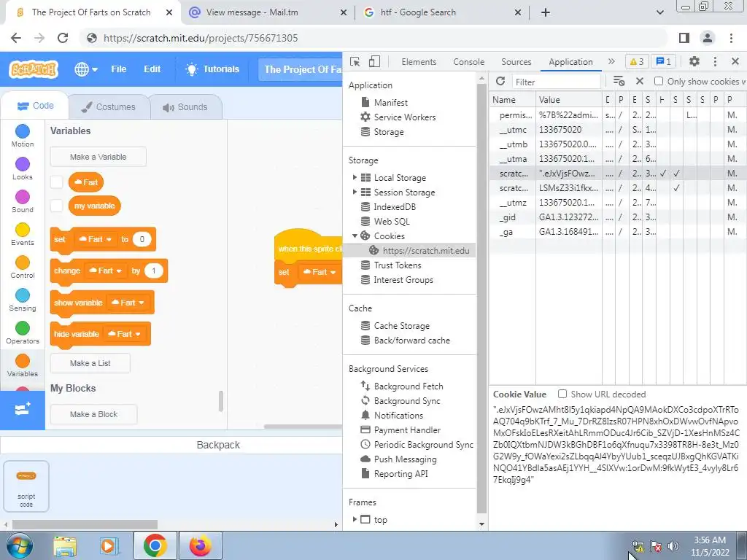Open the language globe menu
The width and height of the screenshot is (747, 560).
[86, 69]
